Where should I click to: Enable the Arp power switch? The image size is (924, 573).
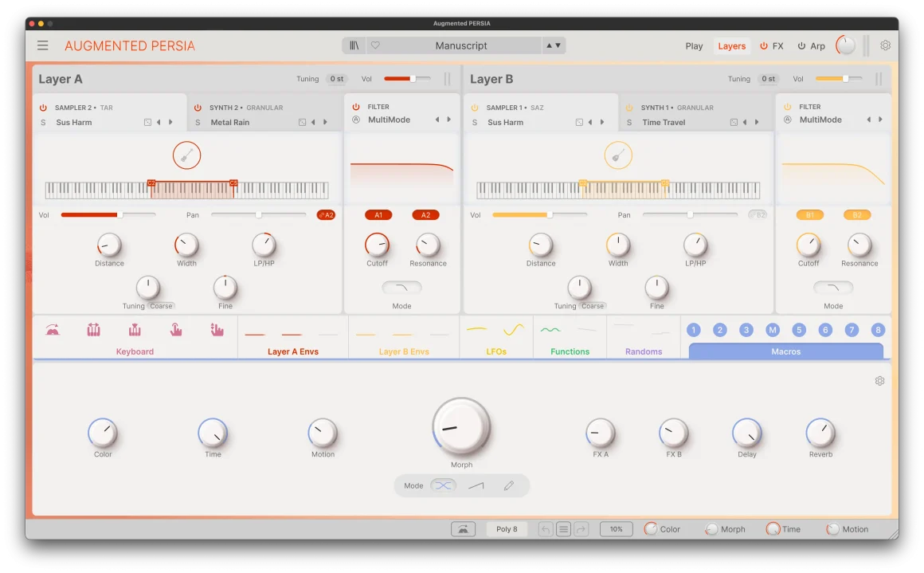pos(801,45)
